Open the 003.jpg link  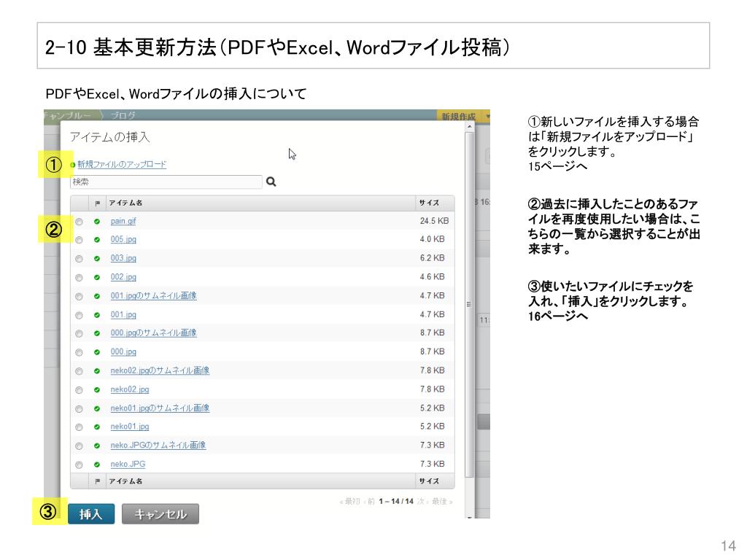pos(123,258)
